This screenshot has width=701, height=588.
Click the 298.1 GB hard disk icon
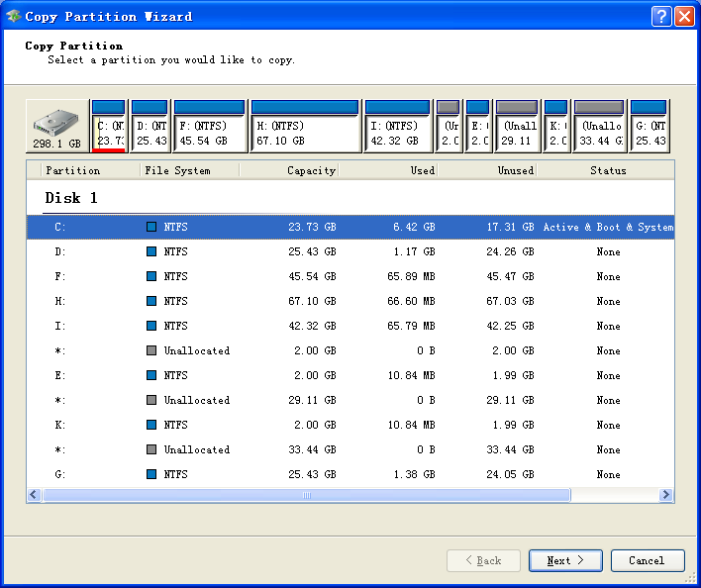(x=57, y=126)
